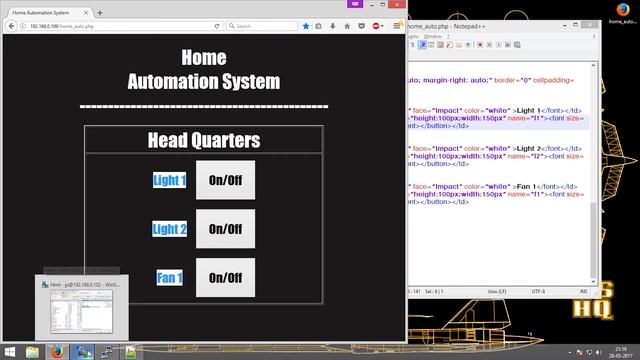Click the Save Recorded Macro icon

(x=517, y=45)
